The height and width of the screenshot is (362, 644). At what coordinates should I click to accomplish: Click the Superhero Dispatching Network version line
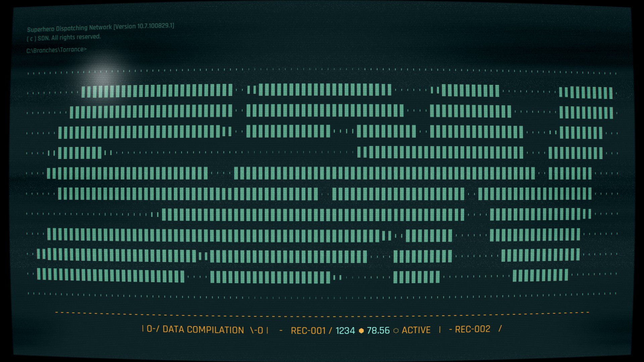101,27
